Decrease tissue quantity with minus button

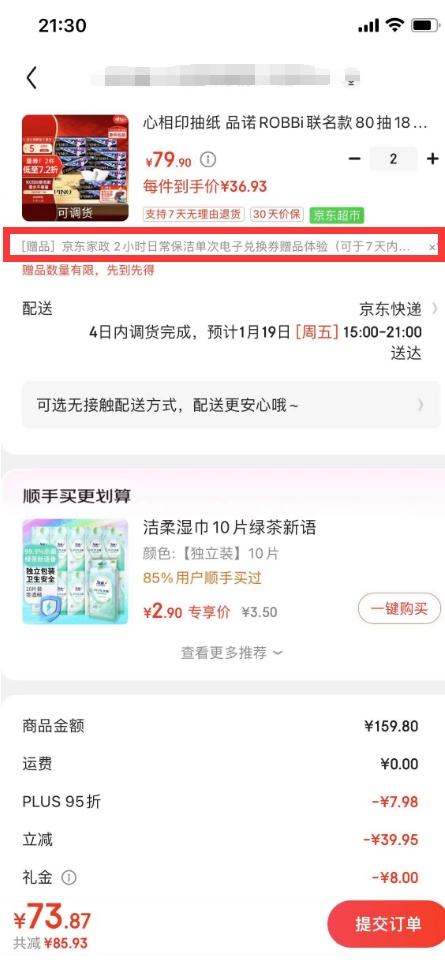tap(354, 159)
